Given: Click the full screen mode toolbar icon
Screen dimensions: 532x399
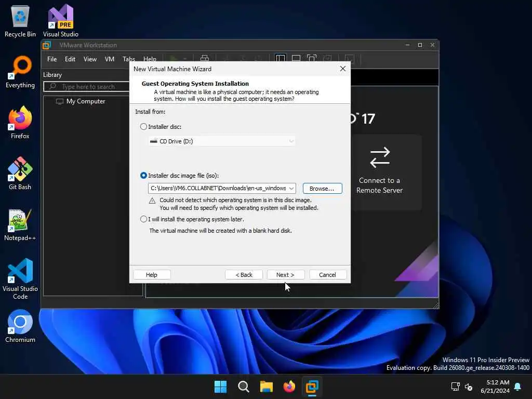Looking at the screenshot, I should (x=312, y=58).
